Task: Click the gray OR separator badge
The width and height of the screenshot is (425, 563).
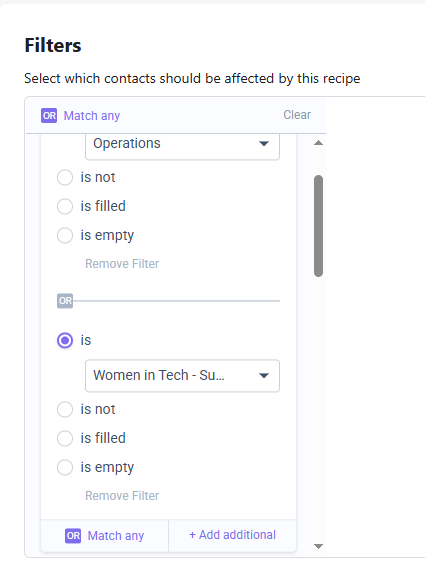Action: [x=65, y=301]
